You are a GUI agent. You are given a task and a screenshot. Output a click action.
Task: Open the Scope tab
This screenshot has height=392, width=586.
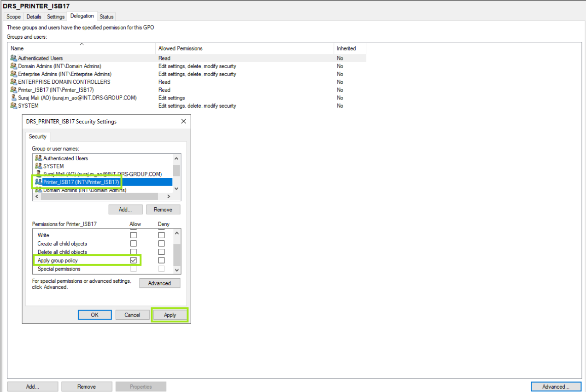(x=13, y=17)
